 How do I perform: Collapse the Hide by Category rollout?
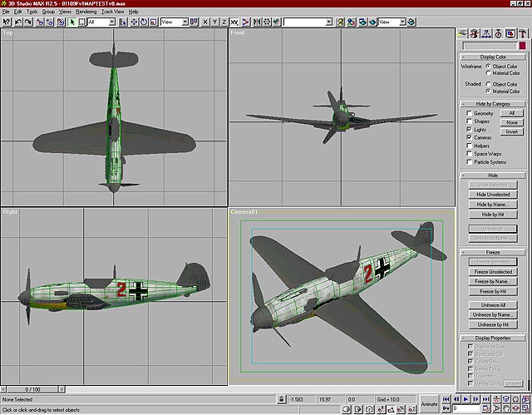(x=493, y=104)
